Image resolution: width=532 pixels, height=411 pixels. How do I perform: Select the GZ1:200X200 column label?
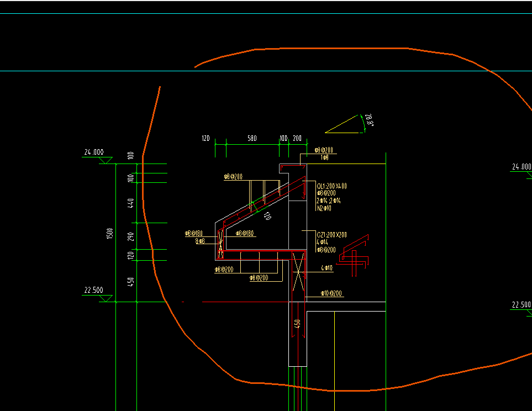pyautogui.click(x=332, y=235)
